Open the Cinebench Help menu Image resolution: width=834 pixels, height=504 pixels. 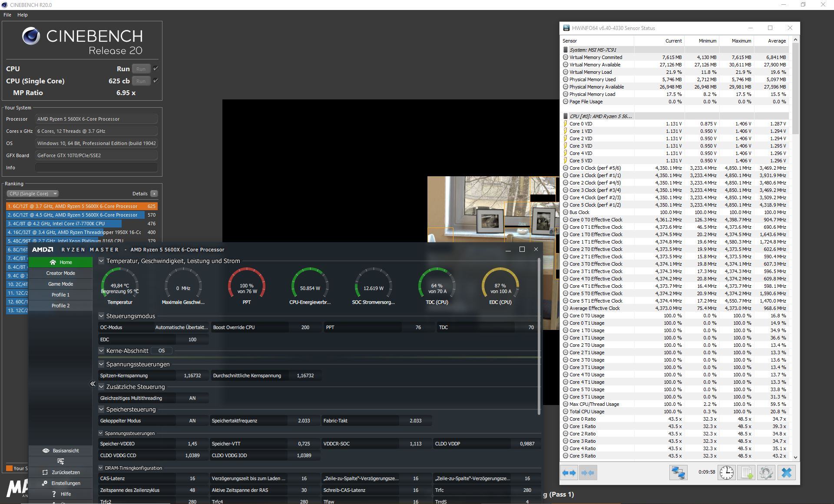click(x=23, y=15)
